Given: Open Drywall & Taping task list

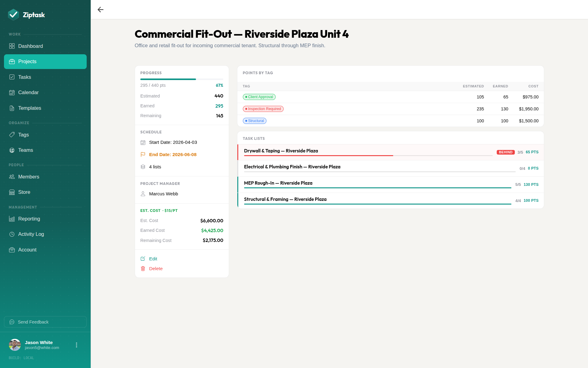Looking at the screenshot, I should coord(390,152).
